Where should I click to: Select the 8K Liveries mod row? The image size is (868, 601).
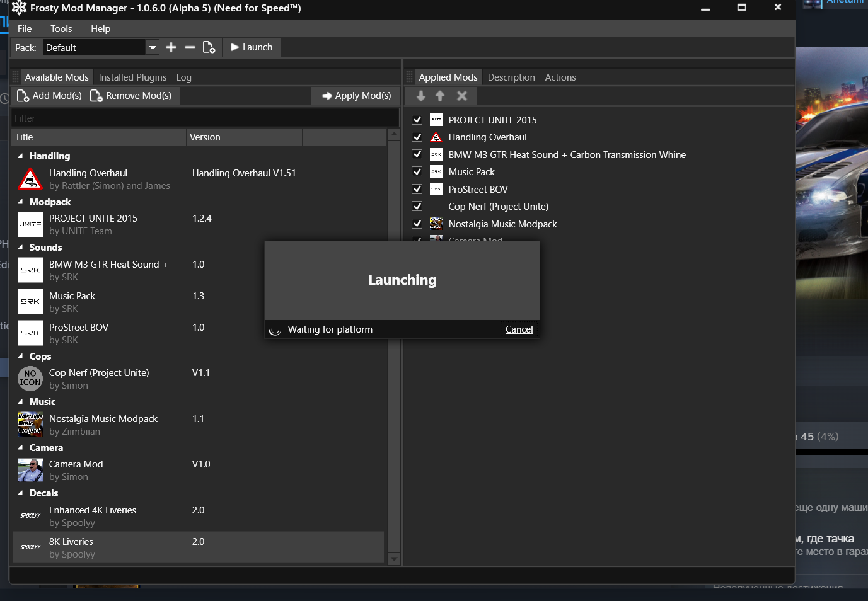coord(198,547)
